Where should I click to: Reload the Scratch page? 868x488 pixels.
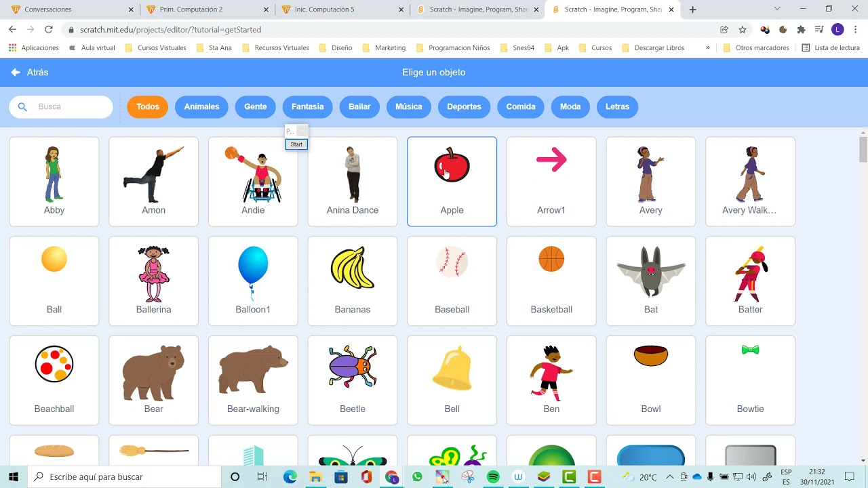[x=48, y=30]
